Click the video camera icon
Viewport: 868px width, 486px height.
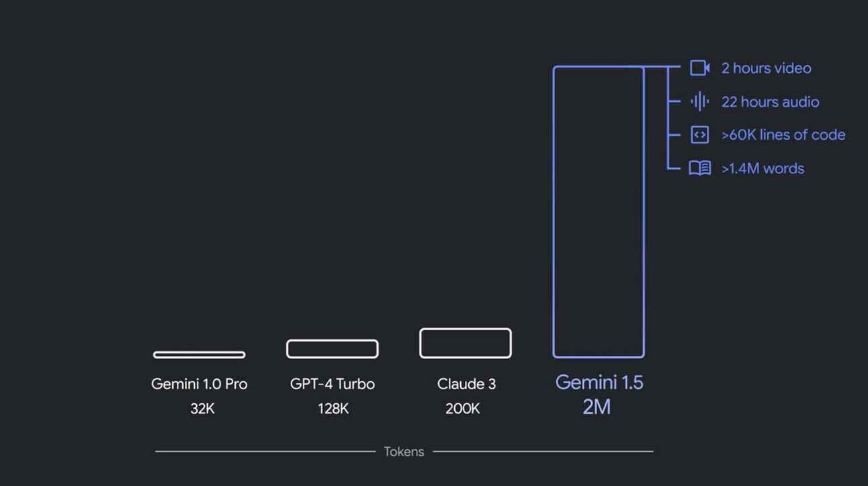pyautogui.click(x=700, y=68)
